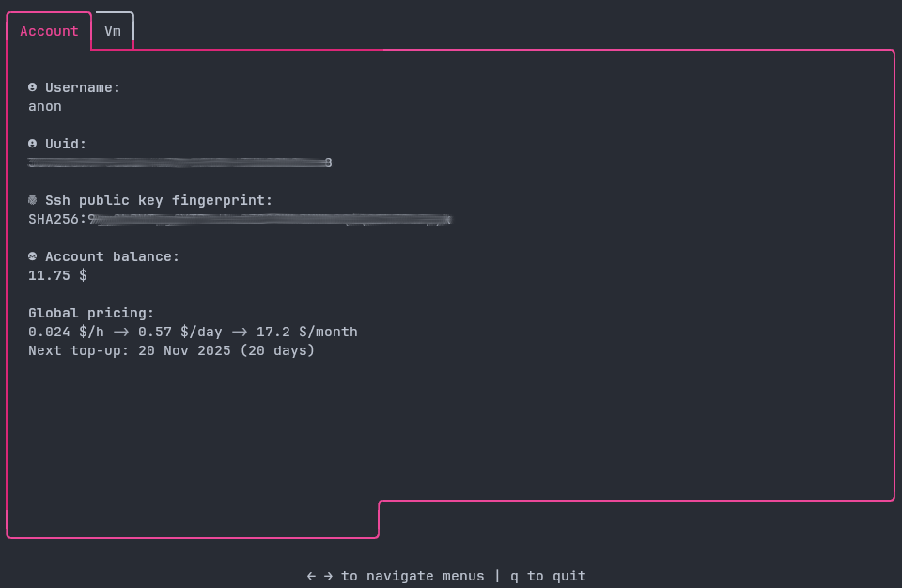Click the 17.2 $/month price
Viewport: 902px width, 588px height.
point(307,332)
